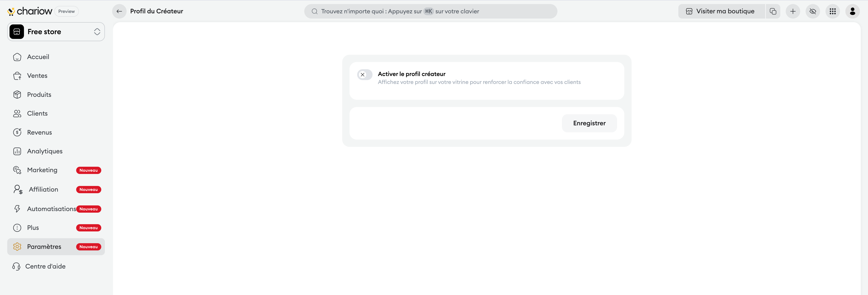Click the Produits box icon

(x=17, y=95)
